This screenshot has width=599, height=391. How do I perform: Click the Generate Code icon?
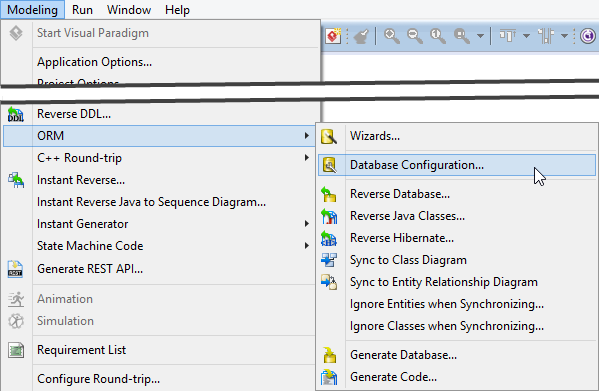pos(329,377)
